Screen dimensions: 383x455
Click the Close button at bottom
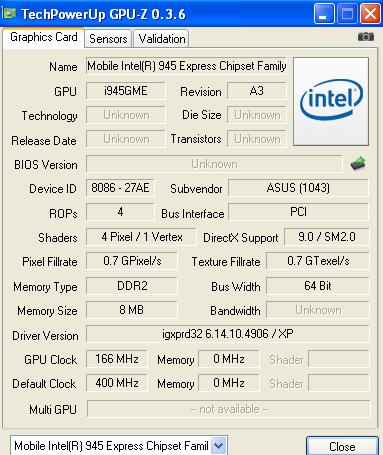(x=342, y=446)
